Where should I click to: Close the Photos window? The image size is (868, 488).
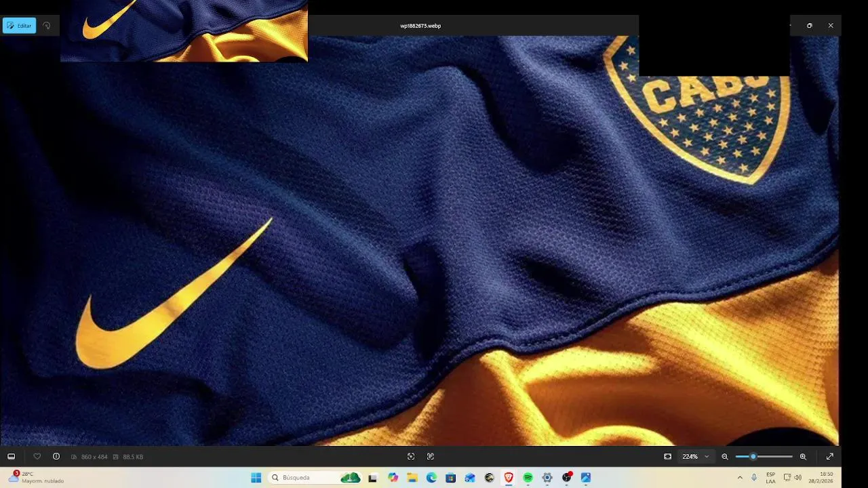tap(831, 26)
